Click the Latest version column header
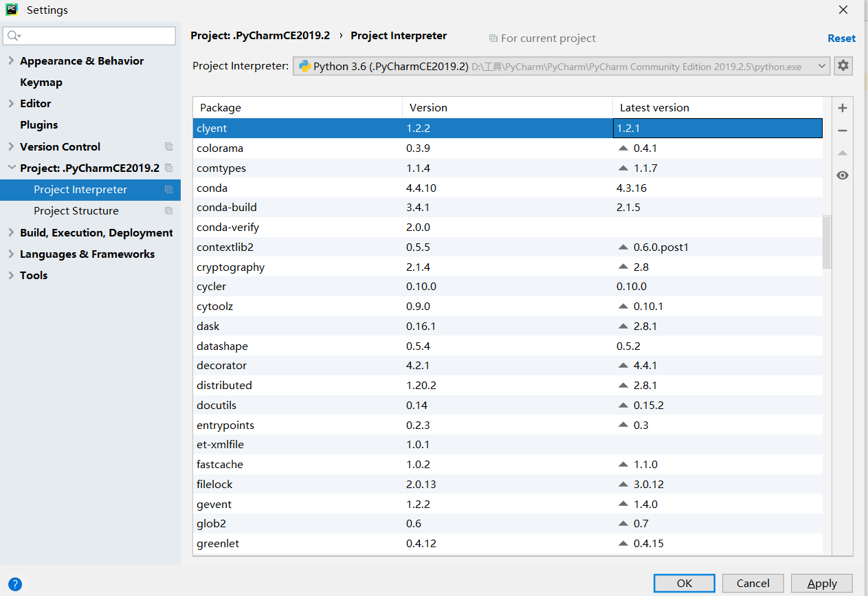 (x=717, y=108)
